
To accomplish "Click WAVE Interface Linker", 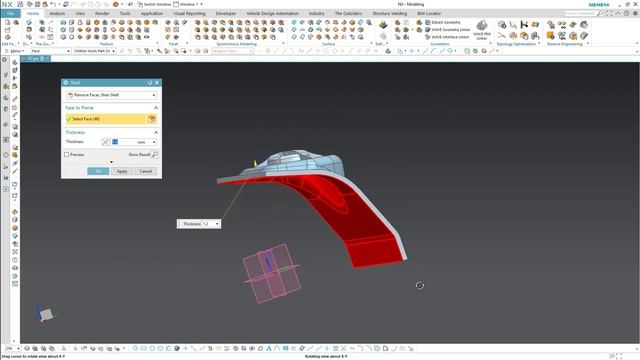I will pos(447,37).
